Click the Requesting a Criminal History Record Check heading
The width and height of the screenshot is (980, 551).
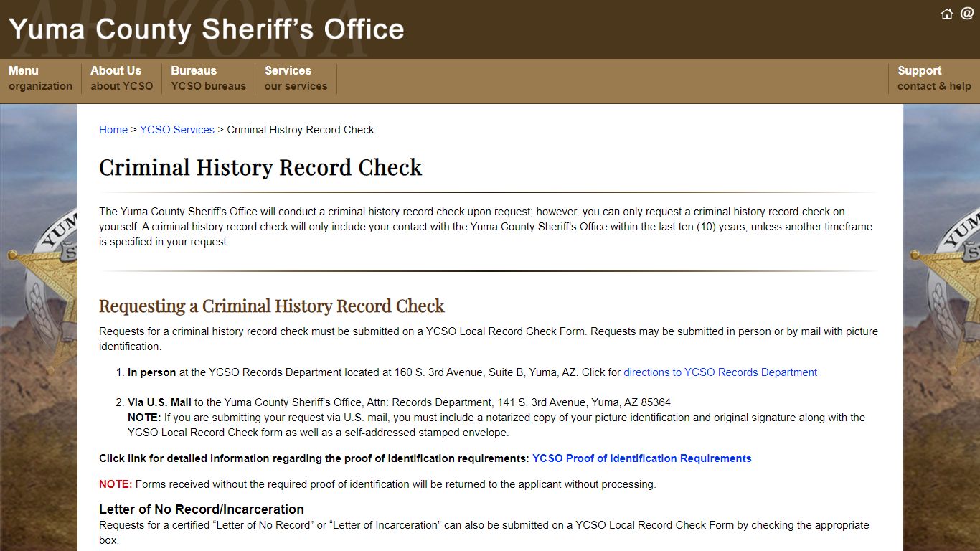[x=272, y=306]
